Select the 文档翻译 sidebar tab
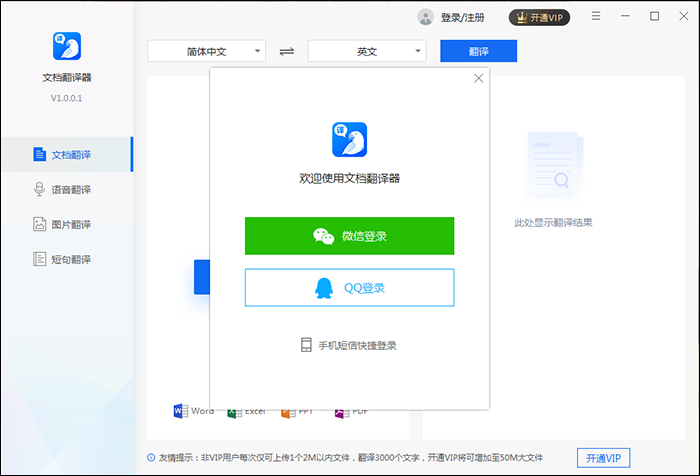This screenshot has height=476, width=700. point(67,154)
